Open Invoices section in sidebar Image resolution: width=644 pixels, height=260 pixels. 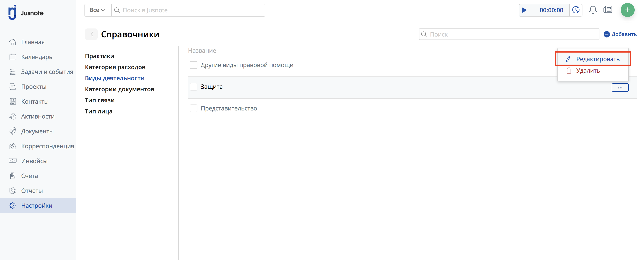click(x=34, y=161)
